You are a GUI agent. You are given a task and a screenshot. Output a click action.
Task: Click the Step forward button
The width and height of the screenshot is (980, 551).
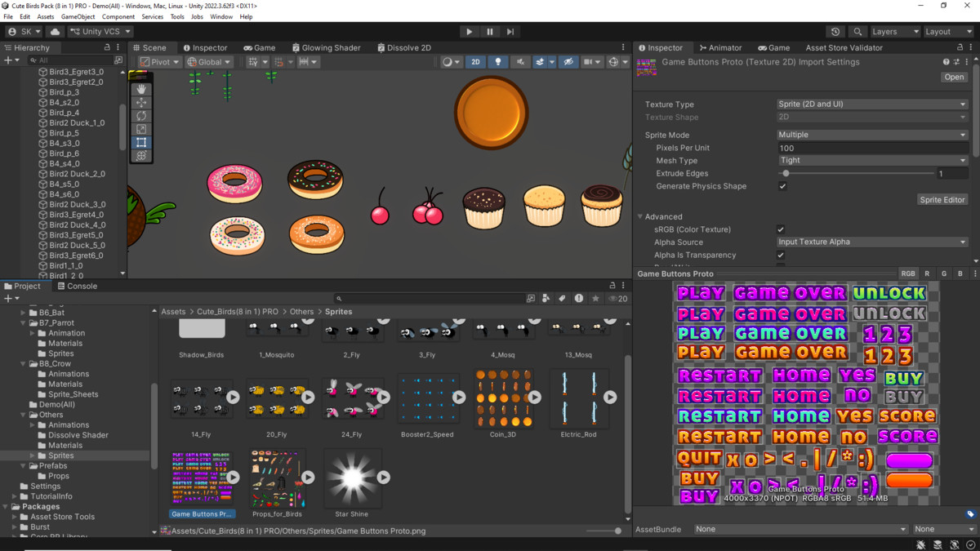510,32
